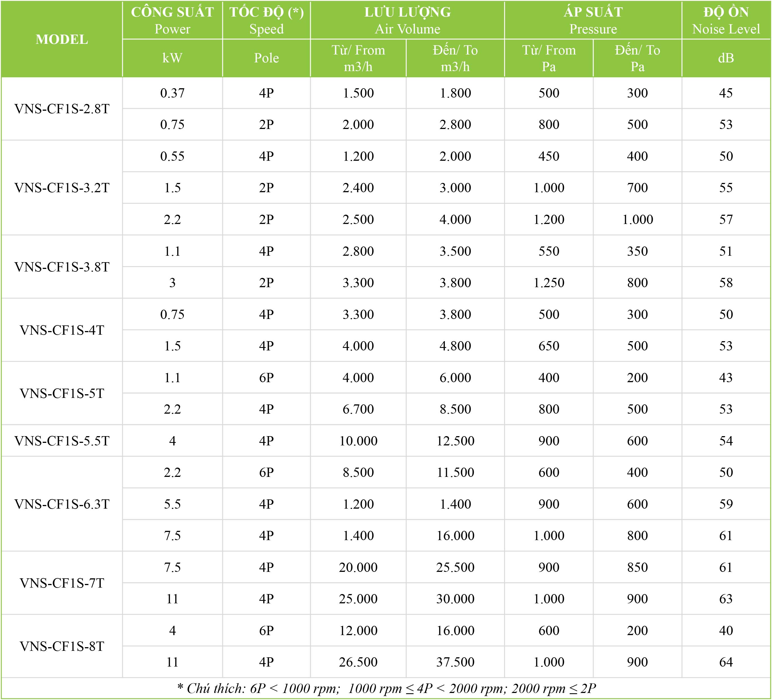Select the 64 dB noise value

pyautogui.click(x=726, y=662)
